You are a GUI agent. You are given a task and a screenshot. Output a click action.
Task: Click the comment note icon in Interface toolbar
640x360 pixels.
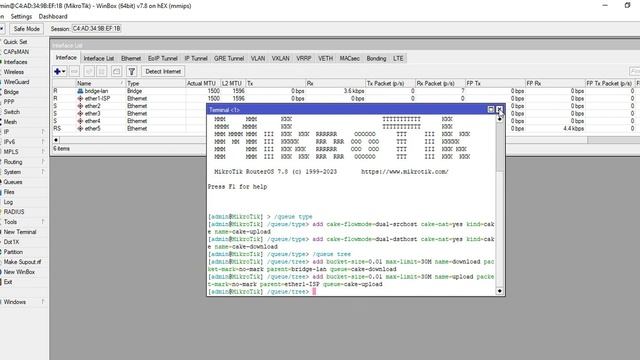(x=116, y=71)
